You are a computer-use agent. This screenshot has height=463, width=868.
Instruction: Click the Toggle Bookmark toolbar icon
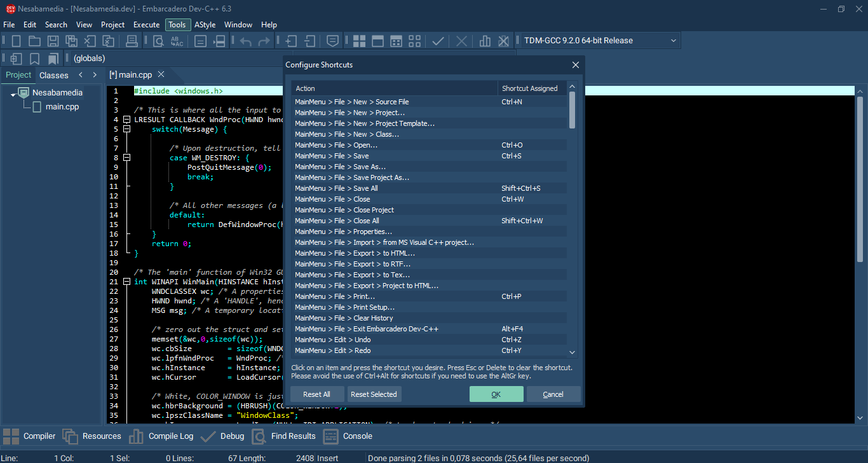35,59
